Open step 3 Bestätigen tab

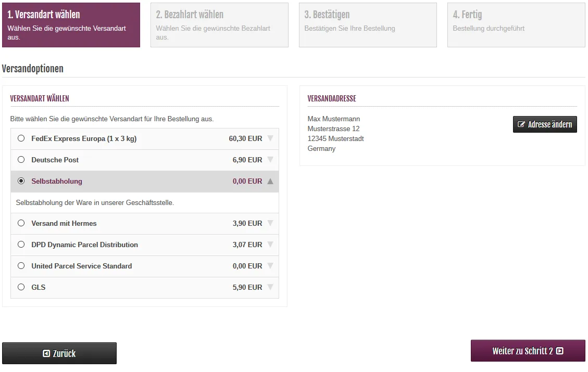pos(368,25)
